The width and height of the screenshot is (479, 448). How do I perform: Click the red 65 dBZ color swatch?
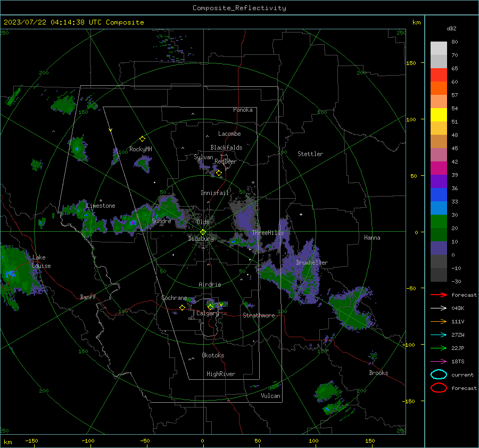439,75
